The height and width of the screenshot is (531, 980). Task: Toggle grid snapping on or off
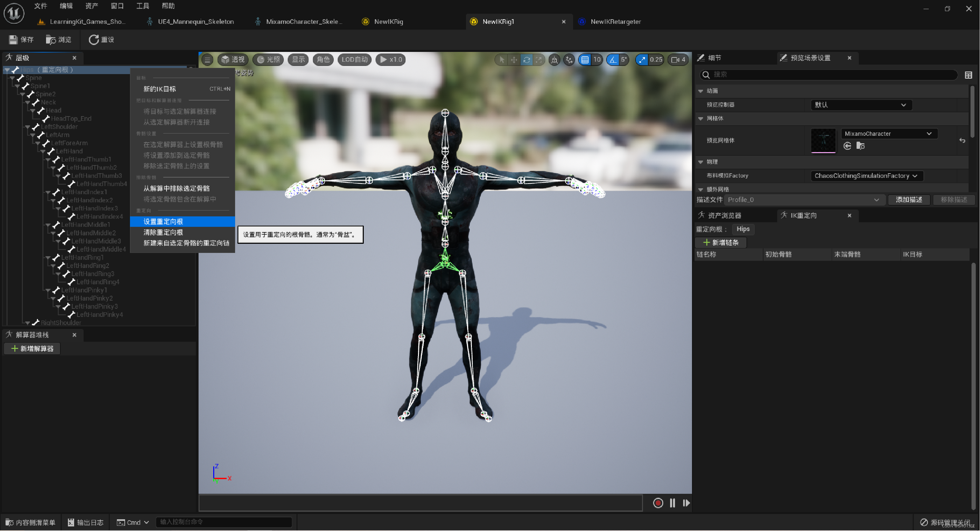tap(585, 60)
